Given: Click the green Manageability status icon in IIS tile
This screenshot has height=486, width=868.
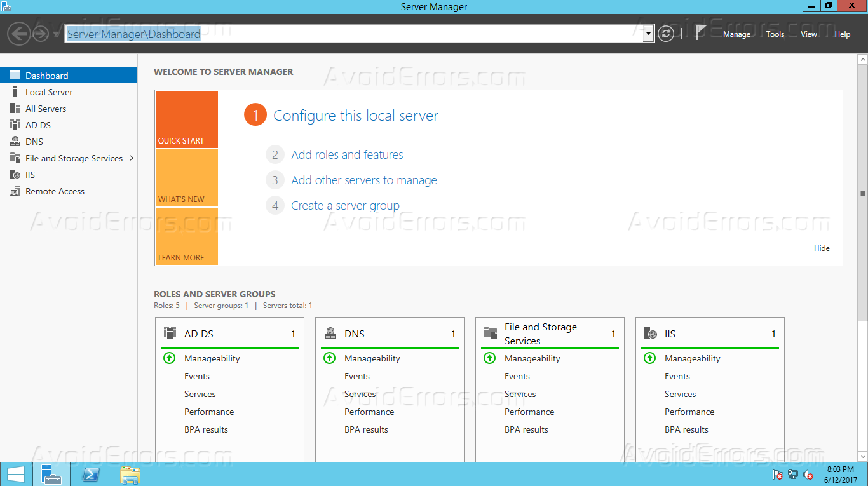Looking at the screenshot, I should (x=649, y=358).
